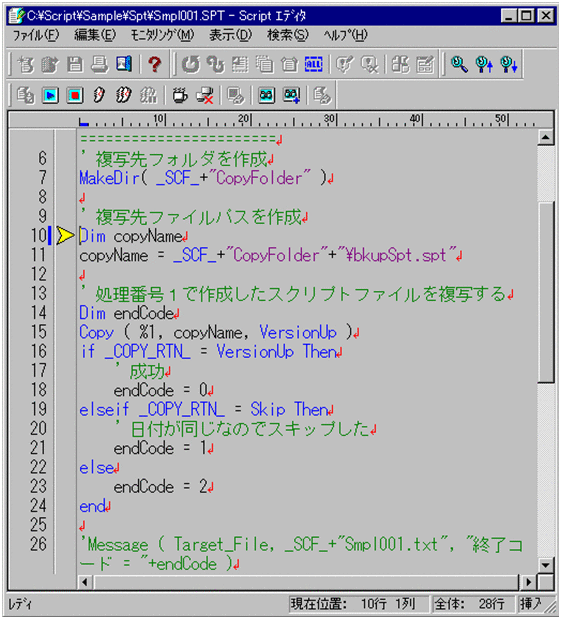Screen dimensions: 563x620
Task: Stop script with red square icon
Action: pyautogui.click(x=75, y=95)
